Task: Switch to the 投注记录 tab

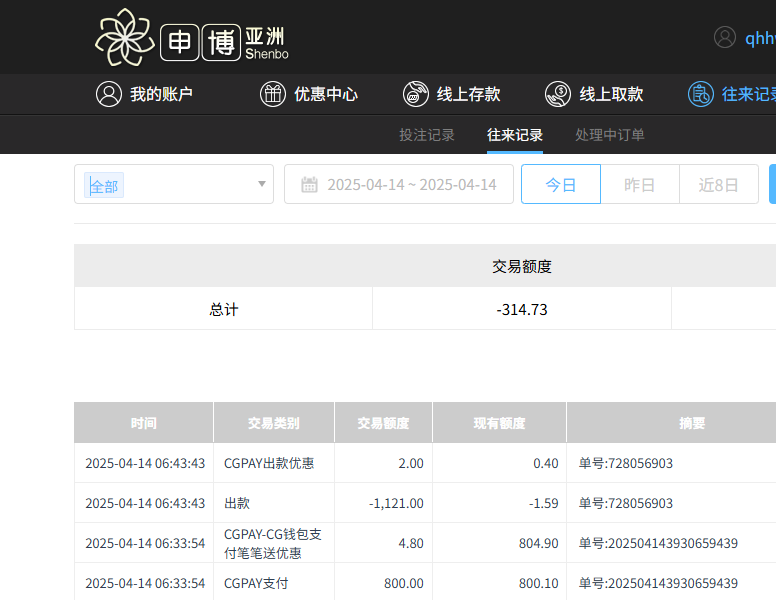Action: click(x=427, y=135)
